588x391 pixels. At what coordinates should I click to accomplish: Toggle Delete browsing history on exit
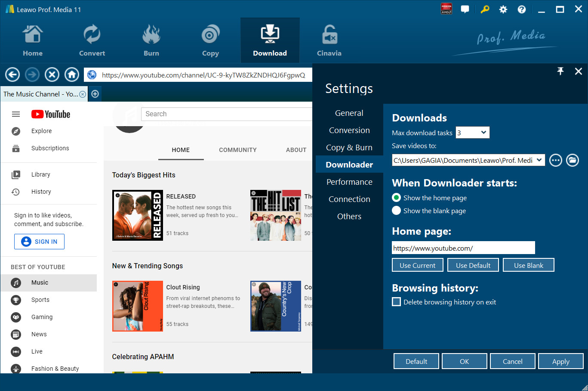click(397, 302)
